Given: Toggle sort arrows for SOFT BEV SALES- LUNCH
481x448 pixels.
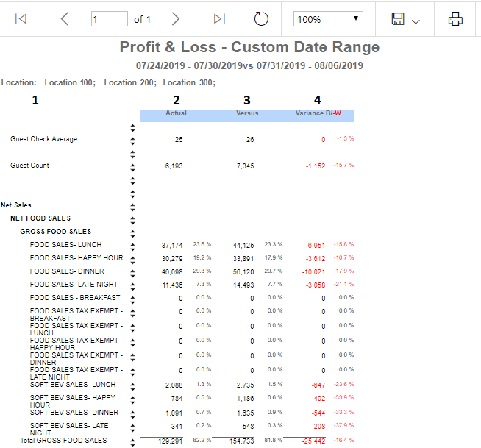Looking at the screenshot, I should (x=132, y=387).
